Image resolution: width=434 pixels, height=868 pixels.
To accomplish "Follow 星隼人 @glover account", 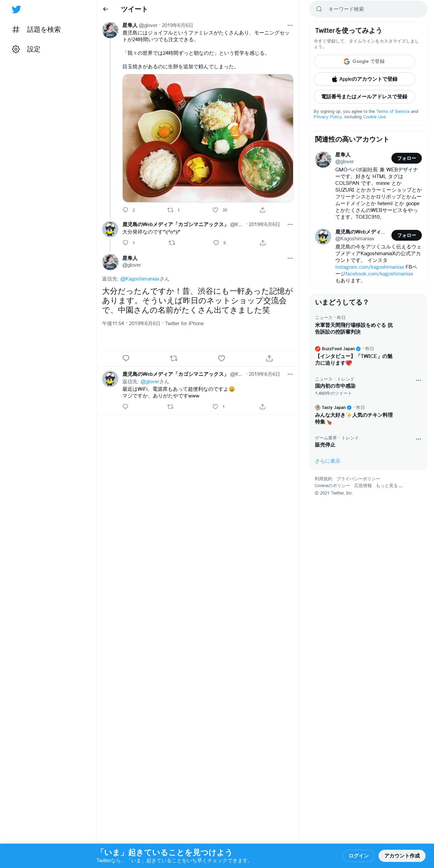I will click(x=406, y=158).
